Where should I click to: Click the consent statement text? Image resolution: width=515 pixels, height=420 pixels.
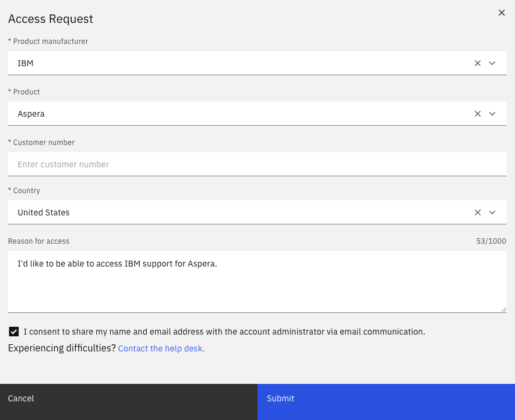(x=224, y=332)
